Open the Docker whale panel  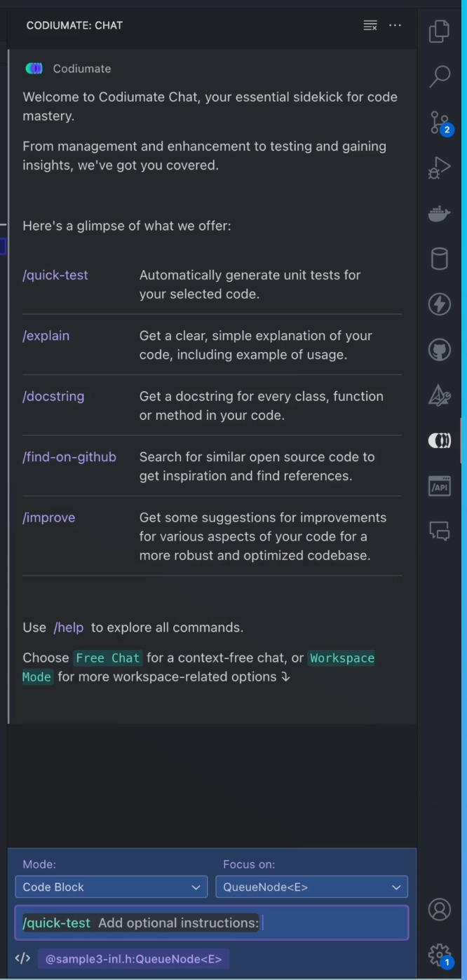(x=440, y=214)
